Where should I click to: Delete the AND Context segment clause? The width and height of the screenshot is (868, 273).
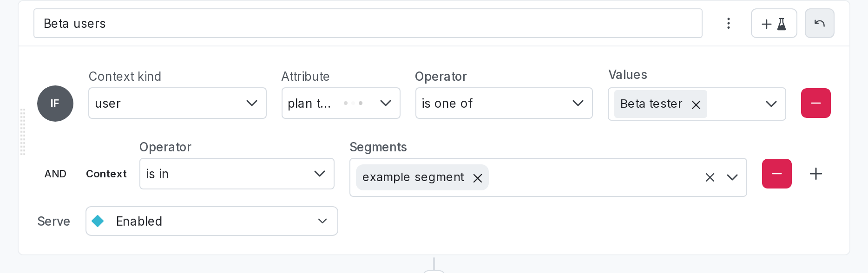click(x=776, y=174)
